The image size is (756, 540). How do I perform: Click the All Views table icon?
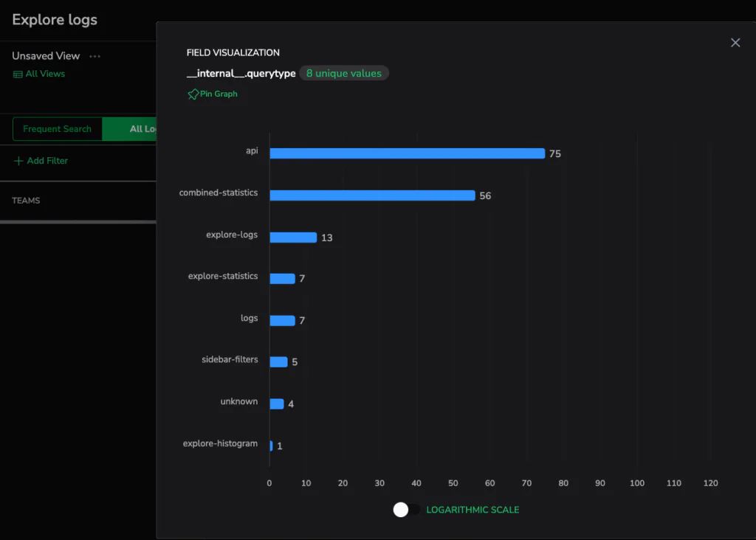[18, 75]
